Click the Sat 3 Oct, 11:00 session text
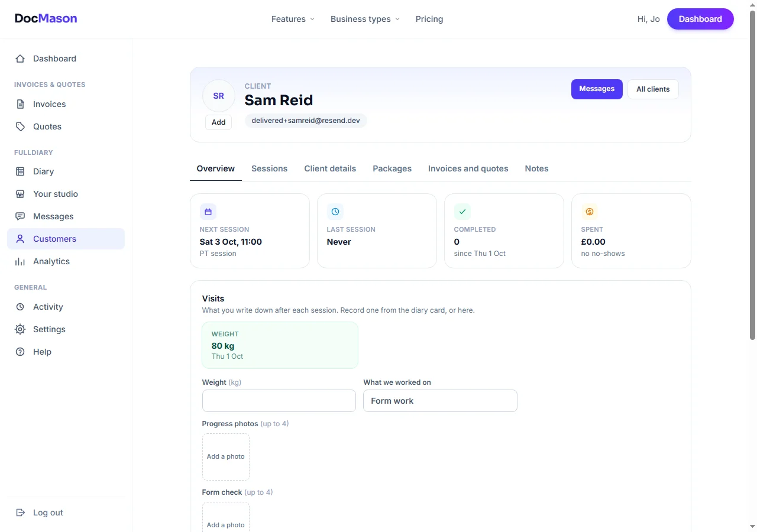The image size is (757, 532). pos(231,242)
